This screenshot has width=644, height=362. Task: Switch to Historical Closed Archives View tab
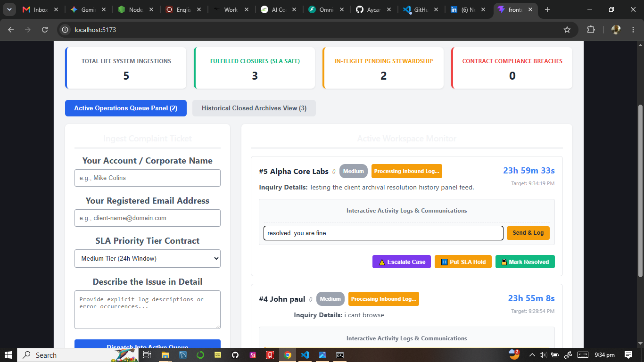tap(254, 108)
